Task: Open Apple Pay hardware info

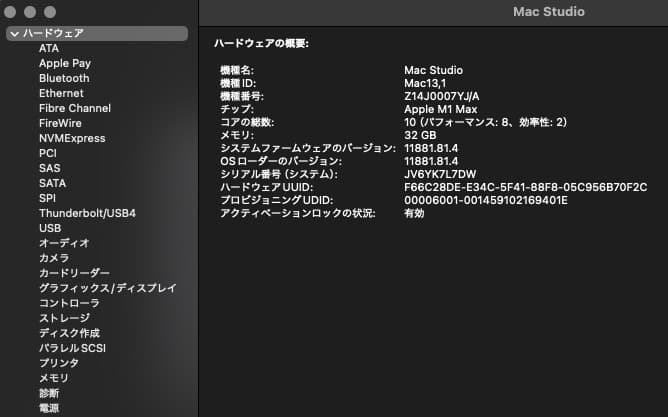Action: point(65,63)
